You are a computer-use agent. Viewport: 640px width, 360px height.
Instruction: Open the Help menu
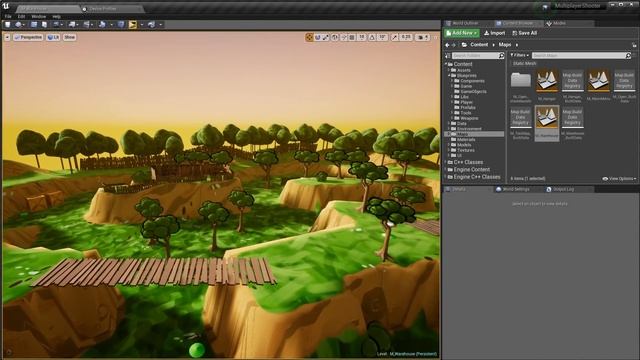[56, 16]
